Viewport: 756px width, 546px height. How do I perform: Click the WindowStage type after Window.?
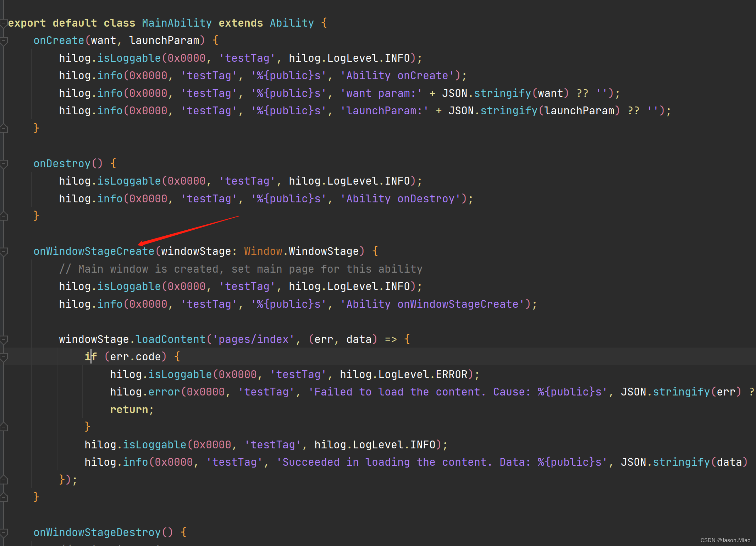click(324, 251)
